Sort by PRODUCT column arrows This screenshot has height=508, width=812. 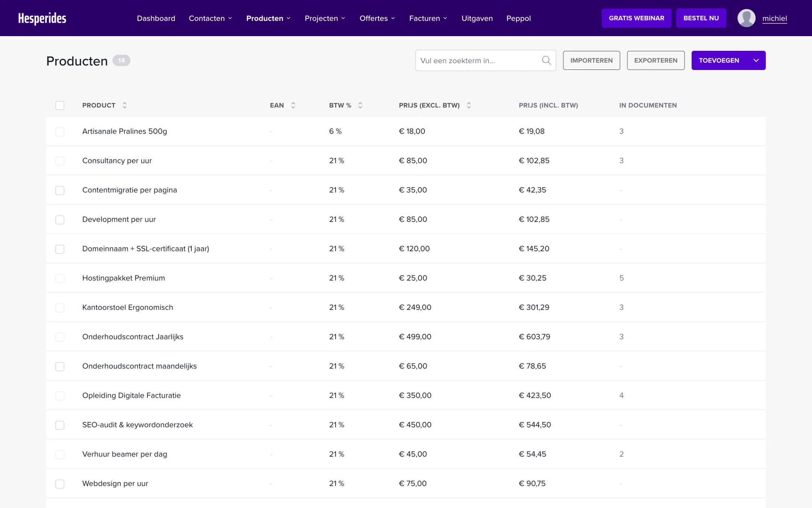coord(124,105)
